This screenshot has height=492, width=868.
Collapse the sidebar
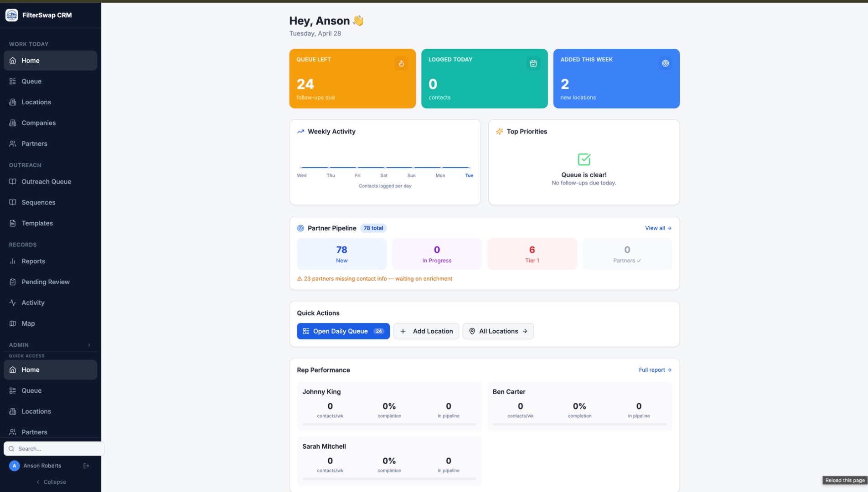point(51,482)
